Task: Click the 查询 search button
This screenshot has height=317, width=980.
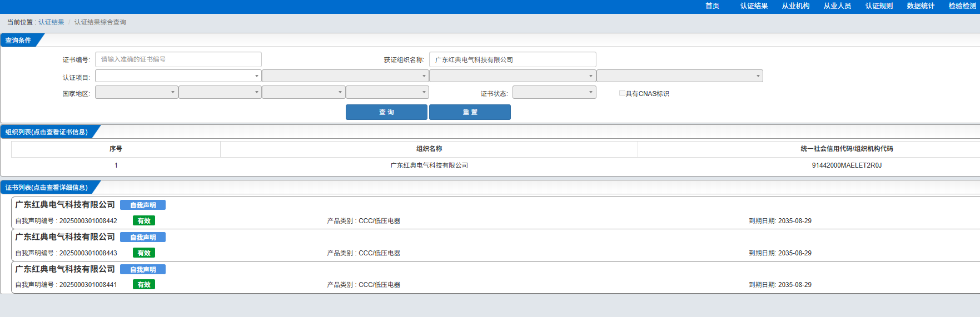Action: (x=386, y=112)
